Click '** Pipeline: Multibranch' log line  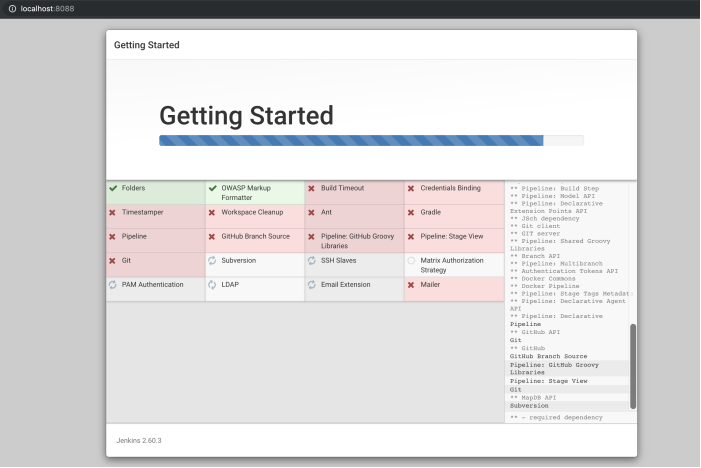(x=556, y=264)
